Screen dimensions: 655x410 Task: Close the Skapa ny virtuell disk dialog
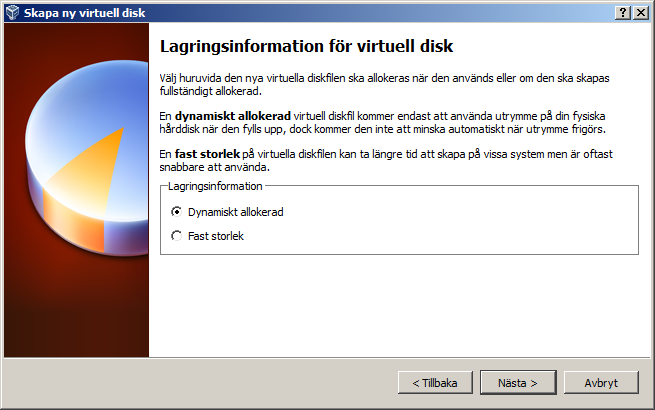coord(640,11)
